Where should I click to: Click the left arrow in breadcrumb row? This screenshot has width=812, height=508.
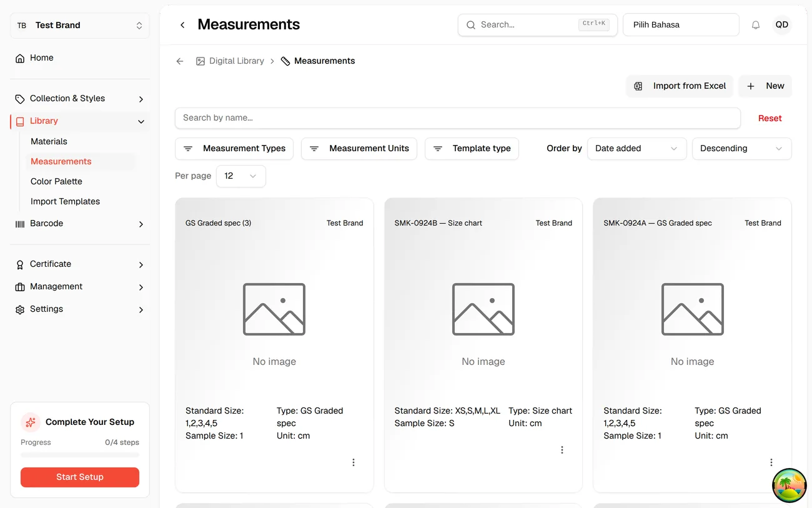[x=180, y=61]
